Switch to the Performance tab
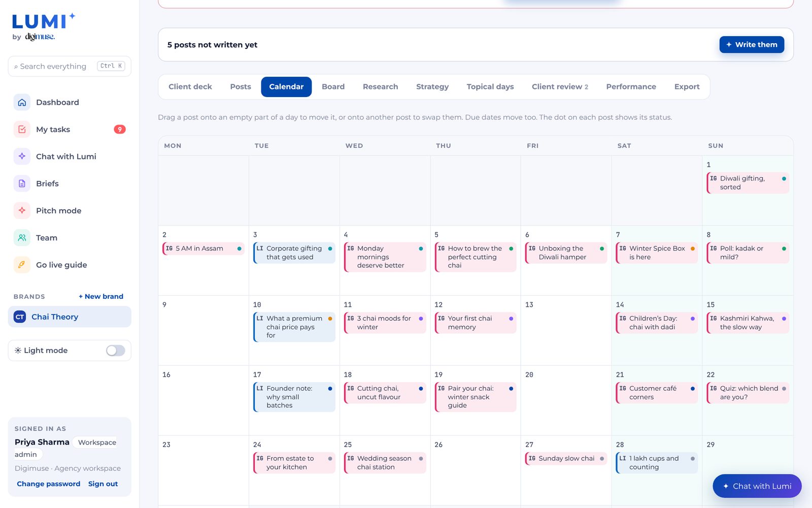 (x=631, y=87)
